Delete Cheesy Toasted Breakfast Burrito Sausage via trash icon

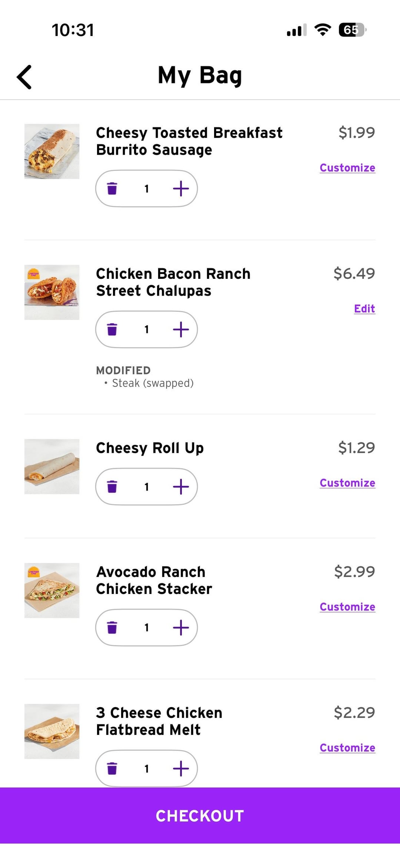click(x=112, y=188)
